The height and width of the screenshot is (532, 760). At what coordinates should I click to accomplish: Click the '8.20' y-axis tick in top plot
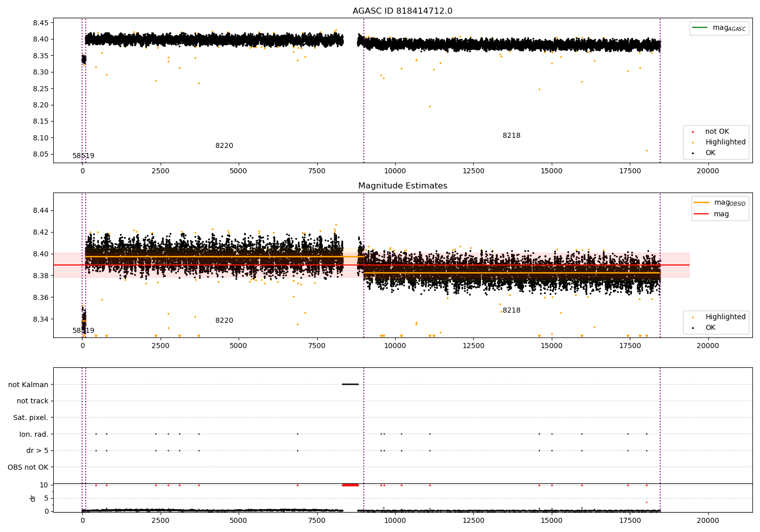tap(40, 105)
